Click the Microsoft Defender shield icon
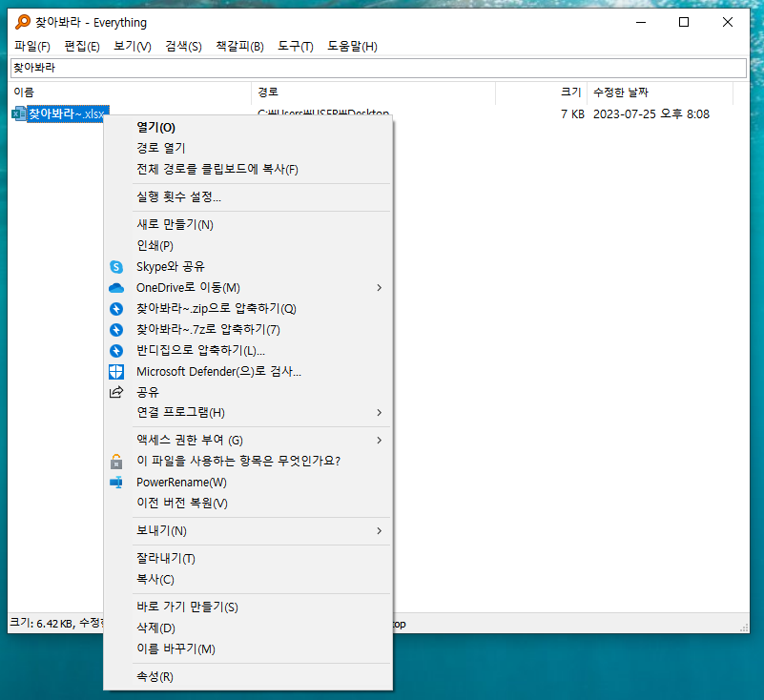Screen dimensions: 764x700 click(116, 372)
